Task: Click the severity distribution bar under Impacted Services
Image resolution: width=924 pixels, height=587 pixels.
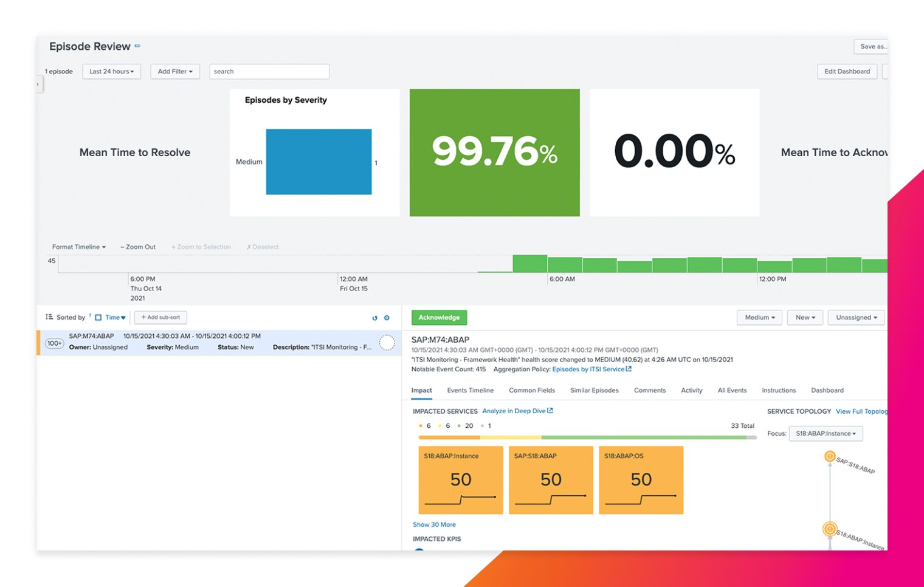Action: pyautogui.click(x=584, y=436)
